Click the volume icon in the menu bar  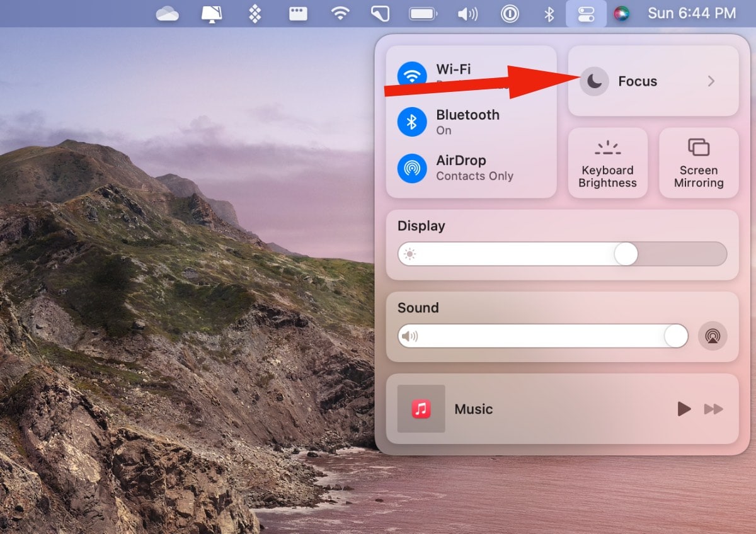click(x=467, y=13)
